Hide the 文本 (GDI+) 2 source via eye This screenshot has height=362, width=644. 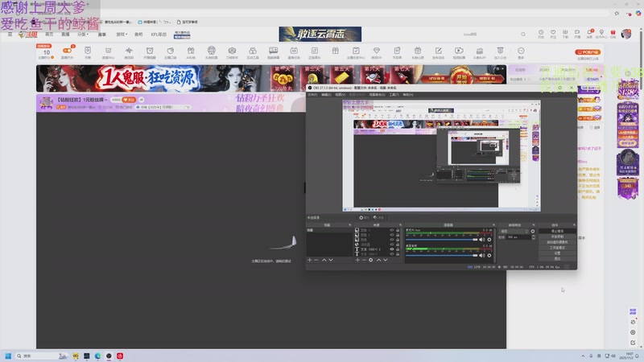[x=392, y=249]
